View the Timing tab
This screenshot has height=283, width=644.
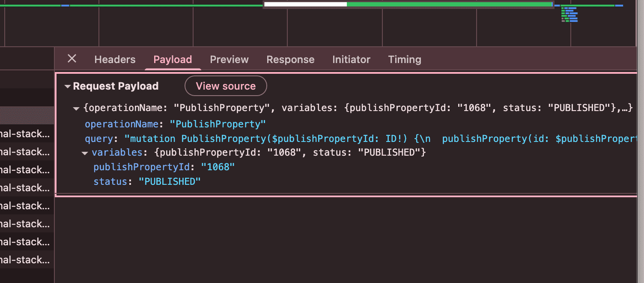405,60
